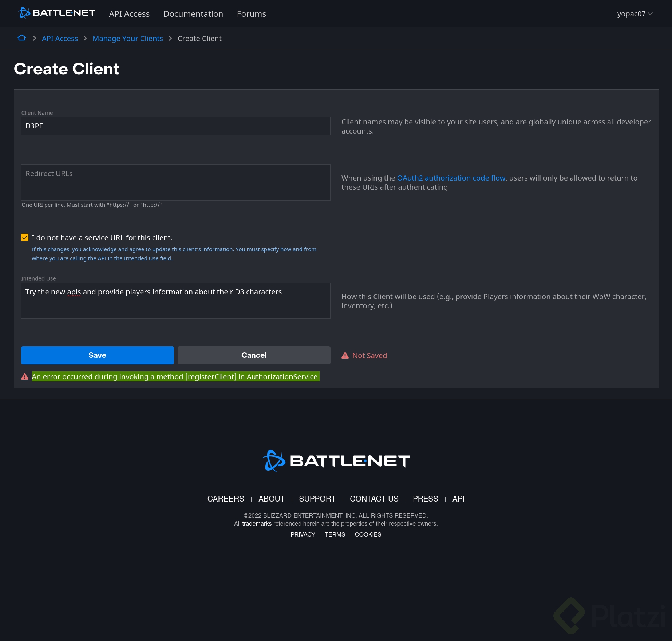Click the alert icon next to the error message

(25, 377)
